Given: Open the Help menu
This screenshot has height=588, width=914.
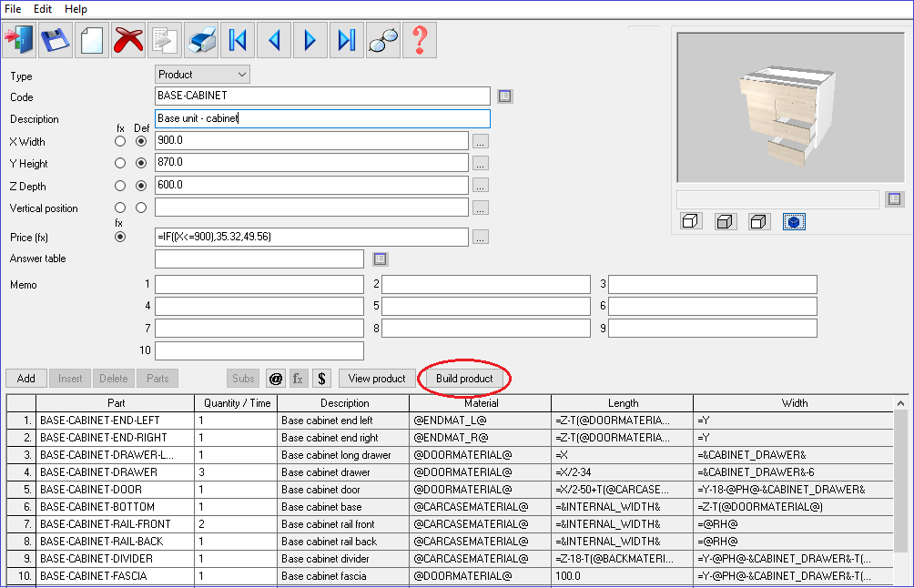Looking at the screenshot, I should pyautogui.click(x=76, y=9).
